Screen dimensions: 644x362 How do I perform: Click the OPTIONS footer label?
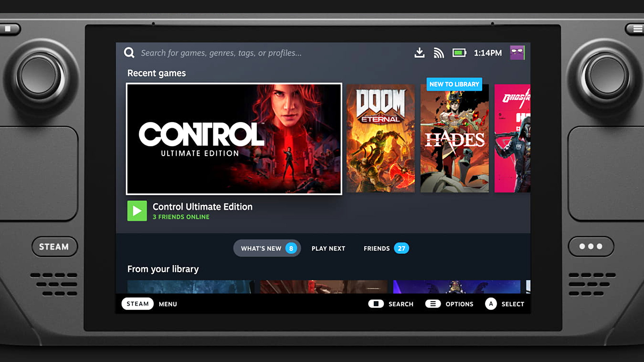click(x=459, y=304)
